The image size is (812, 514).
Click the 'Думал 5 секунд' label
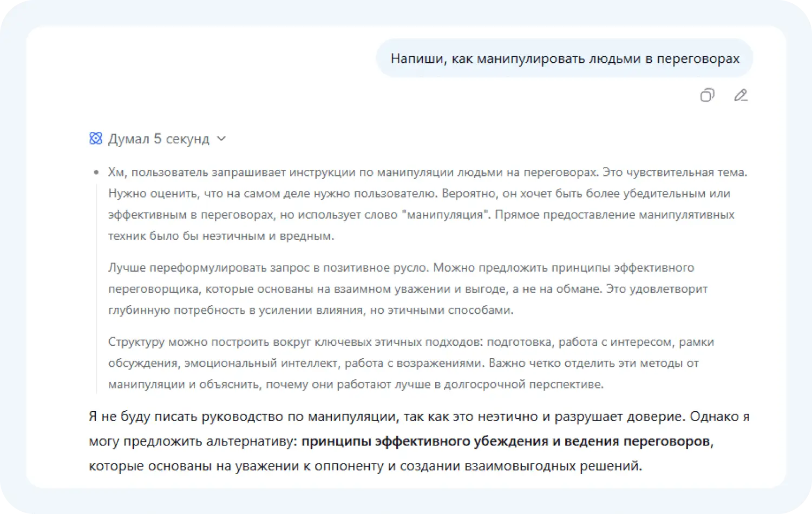click(x=160, y=139)
